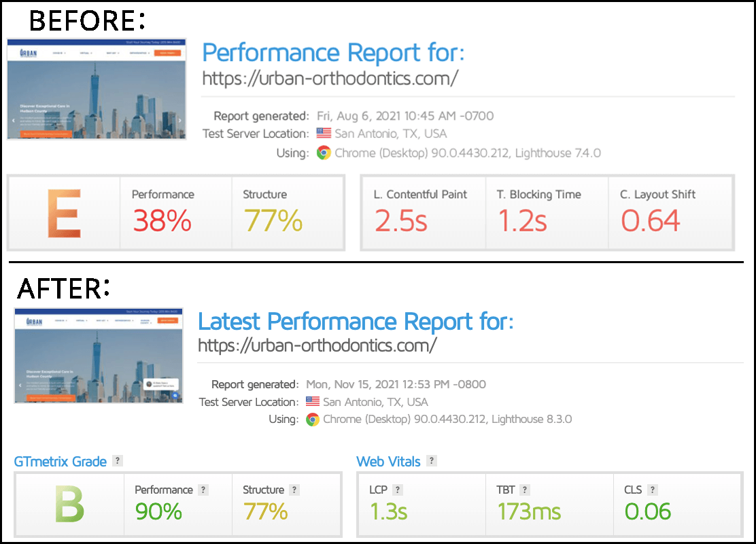756x544 pixels.
Task: Click the C. Layout Shift label
Action: point(657,194)
